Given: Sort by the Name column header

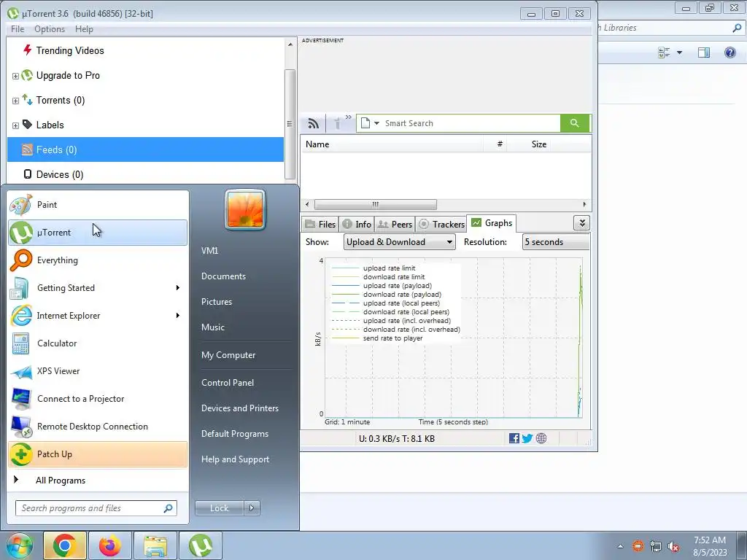Looking at the screenshot, I should (x=392, y=144).
